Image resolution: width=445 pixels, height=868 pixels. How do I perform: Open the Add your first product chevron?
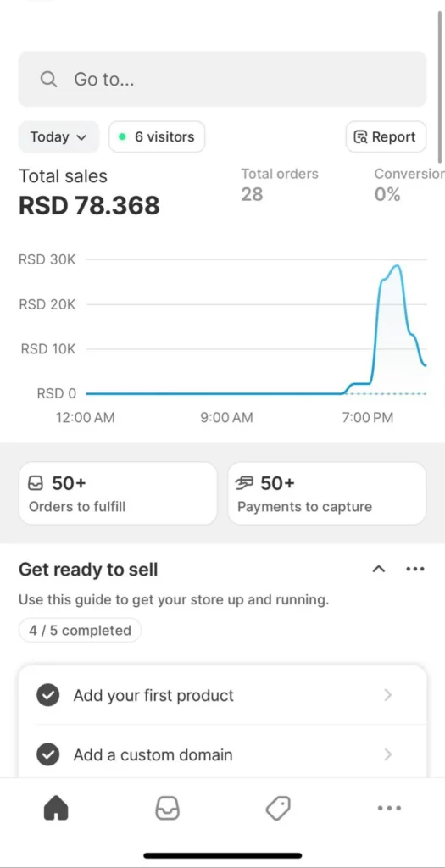coord(388,695)
